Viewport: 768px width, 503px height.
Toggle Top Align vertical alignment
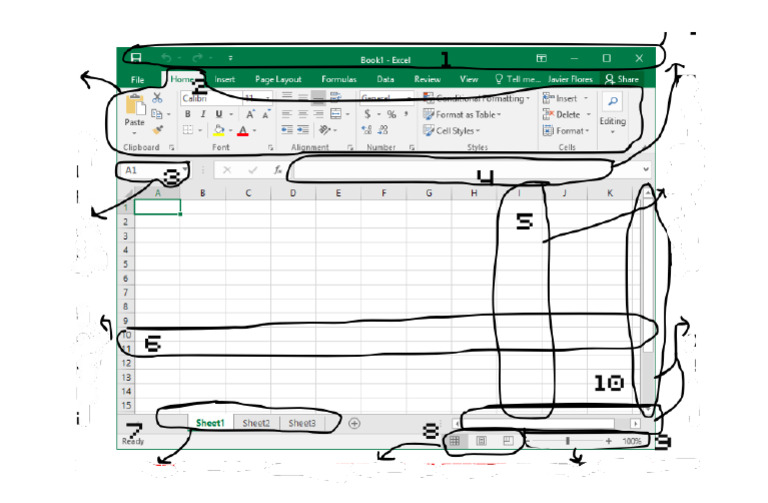pyautogui.click(x=287, y=96)
